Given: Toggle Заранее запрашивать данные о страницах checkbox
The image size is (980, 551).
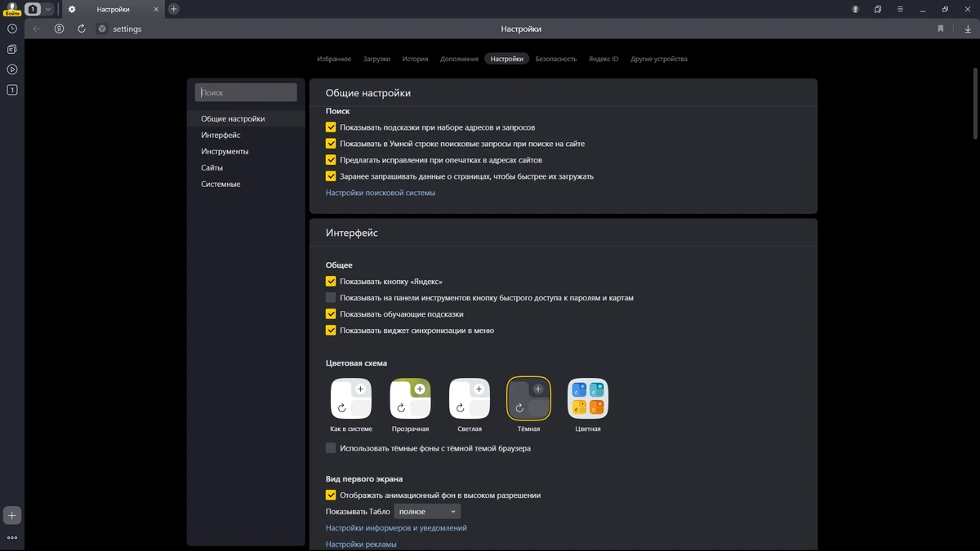Looking at the screenshot, I should tap(331, 176).
